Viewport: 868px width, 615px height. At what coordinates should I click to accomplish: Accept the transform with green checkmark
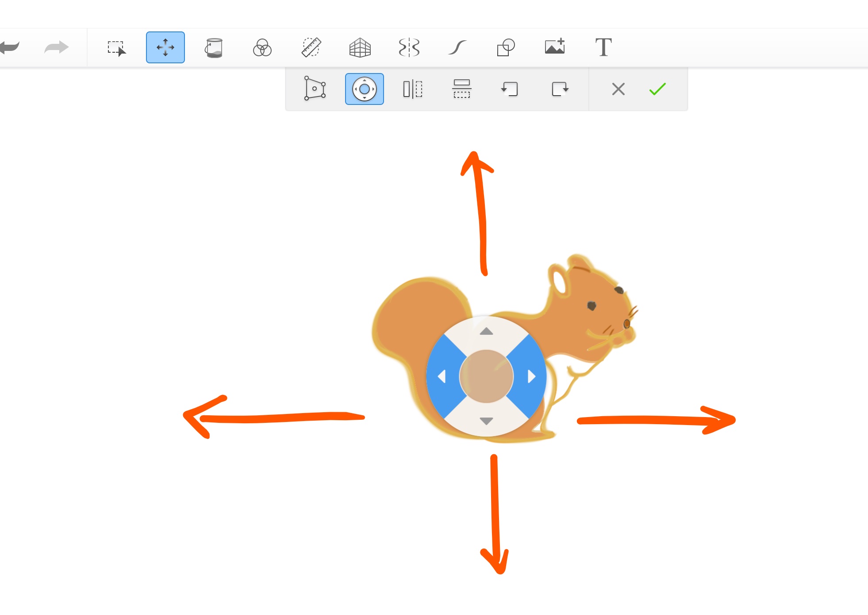point(657,89)
